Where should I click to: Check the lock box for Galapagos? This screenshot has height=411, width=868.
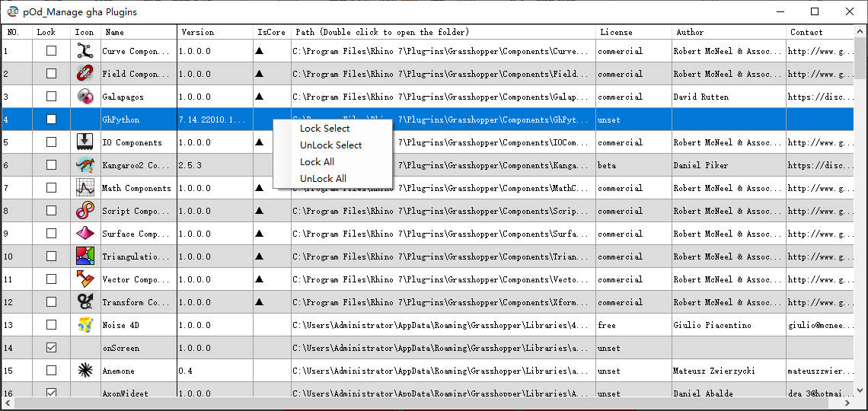click(51, 96)
